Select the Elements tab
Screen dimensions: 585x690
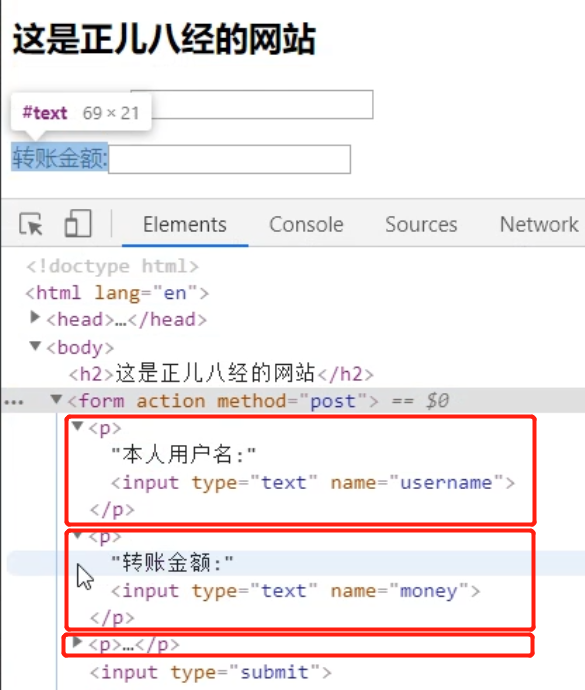point(185,224)
